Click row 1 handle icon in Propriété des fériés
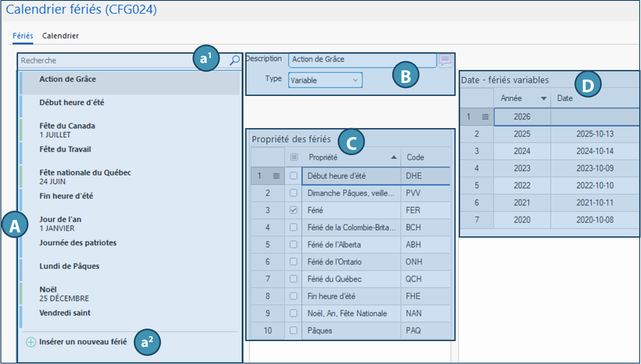The width and height of the screenshot is (641, 364). click(276, 176)
